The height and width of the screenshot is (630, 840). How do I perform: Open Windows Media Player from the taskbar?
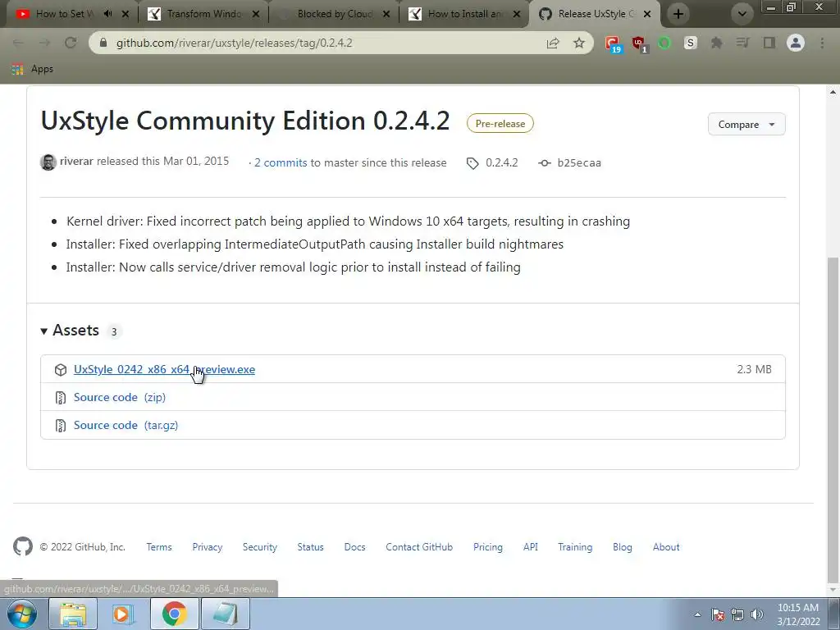[123, 614]
